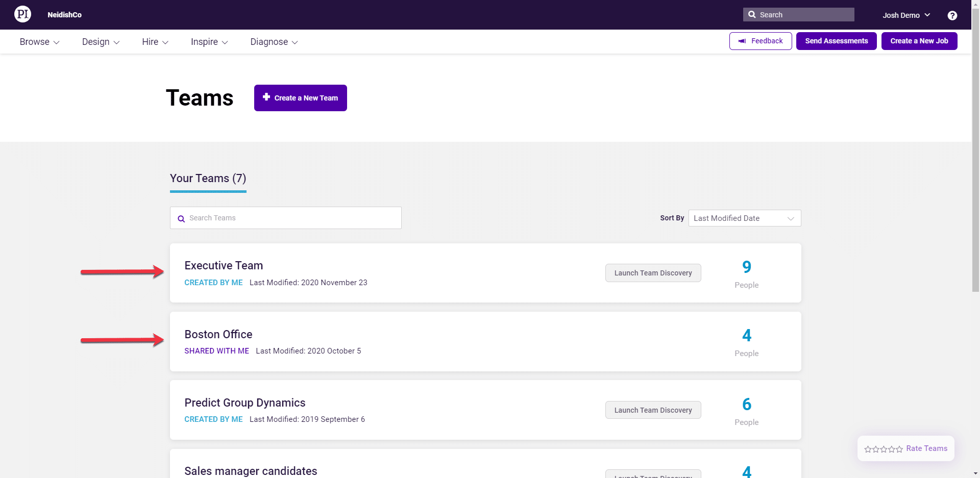Click the 6 People count for Predict Group Dynamics

pos(746,411)
